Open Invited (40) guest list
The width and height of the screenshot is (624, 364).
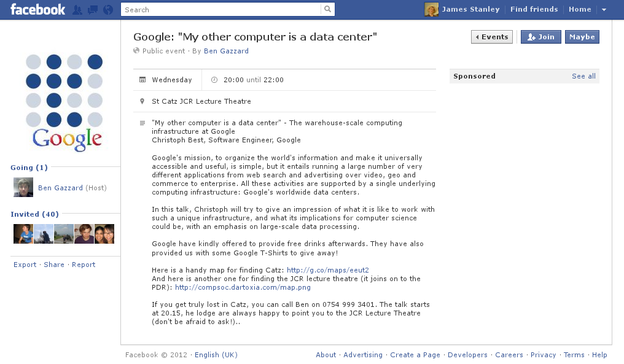(34, 214)
